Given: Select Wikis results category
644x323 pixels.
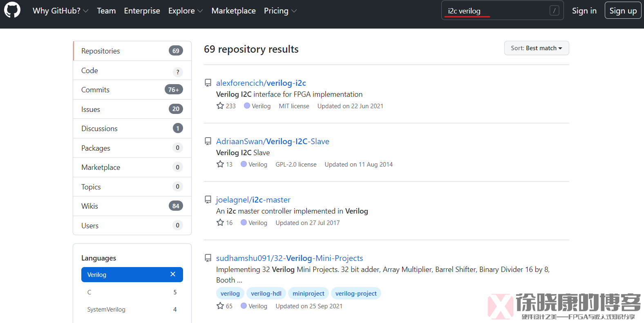Looking at the screenshot, I should coord(132,206).
